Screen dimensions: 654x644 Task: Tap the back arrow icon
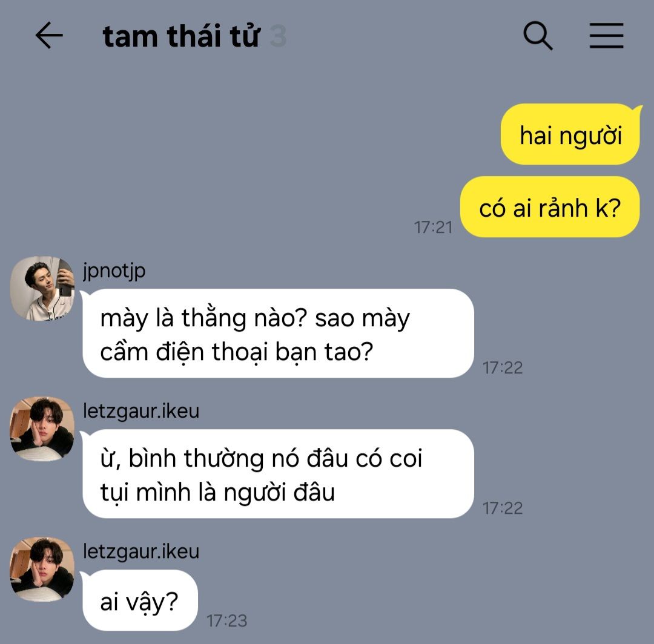pyautogui.click(x=49, y=36)
